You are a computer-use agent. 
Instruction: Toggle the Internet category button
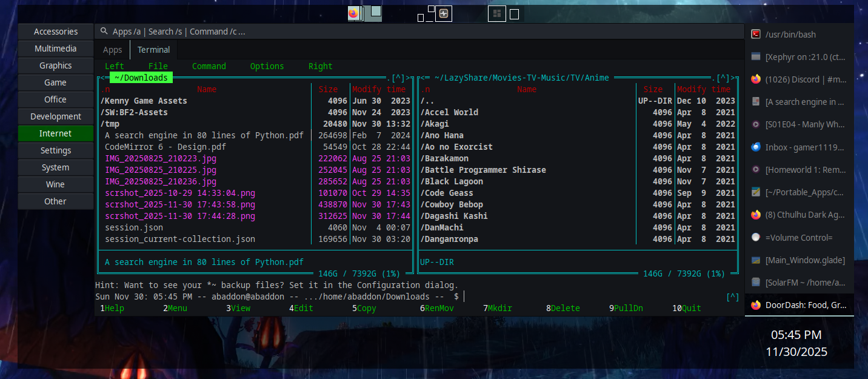tap(56, 133)
